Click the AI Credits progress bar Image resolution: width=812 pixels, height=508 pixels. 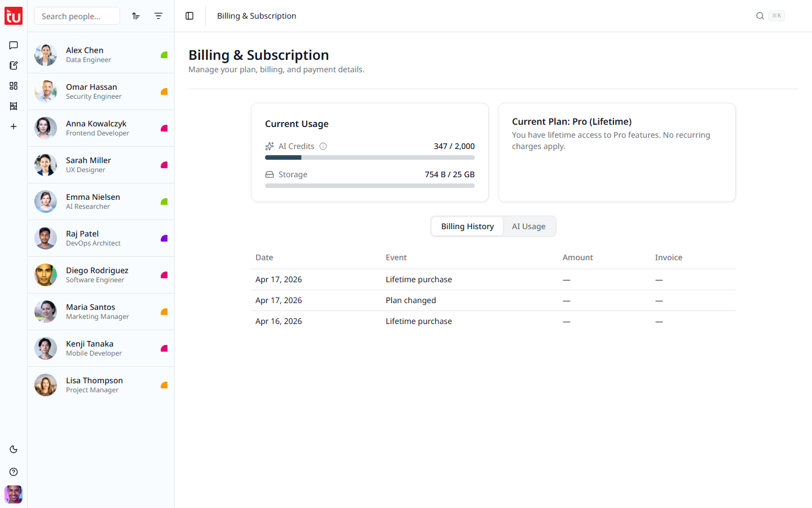370,157
